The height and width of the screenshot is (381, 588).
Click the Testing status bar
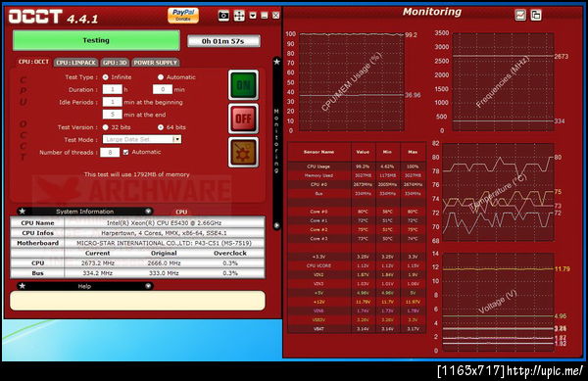pyautogui.click(x=96, y=40)
